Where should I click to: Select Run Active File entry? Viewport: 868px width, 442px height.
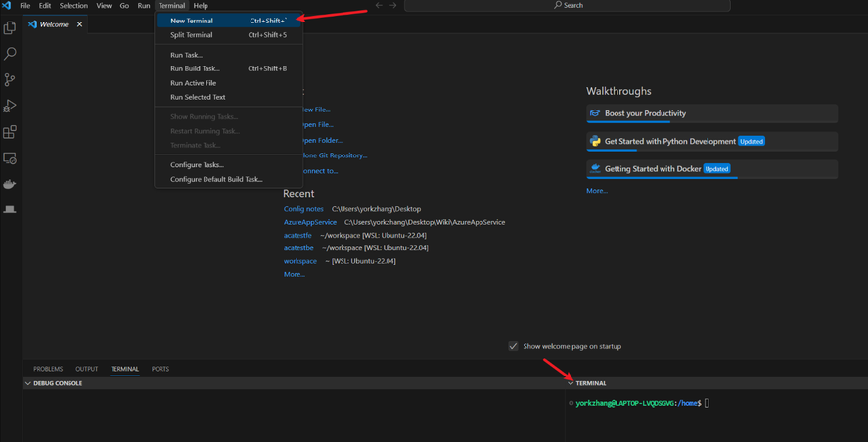pos(229,83)
